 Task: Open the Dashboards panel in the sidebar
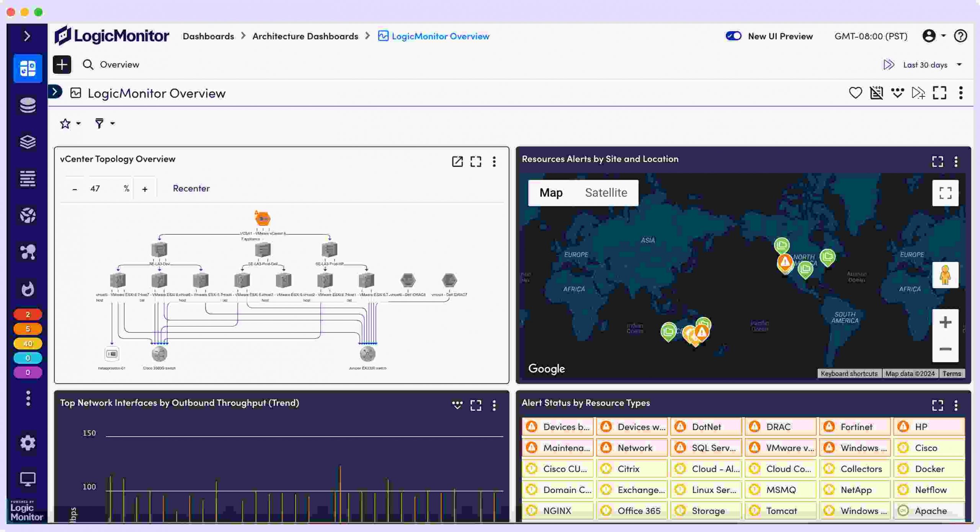point(27,69)
